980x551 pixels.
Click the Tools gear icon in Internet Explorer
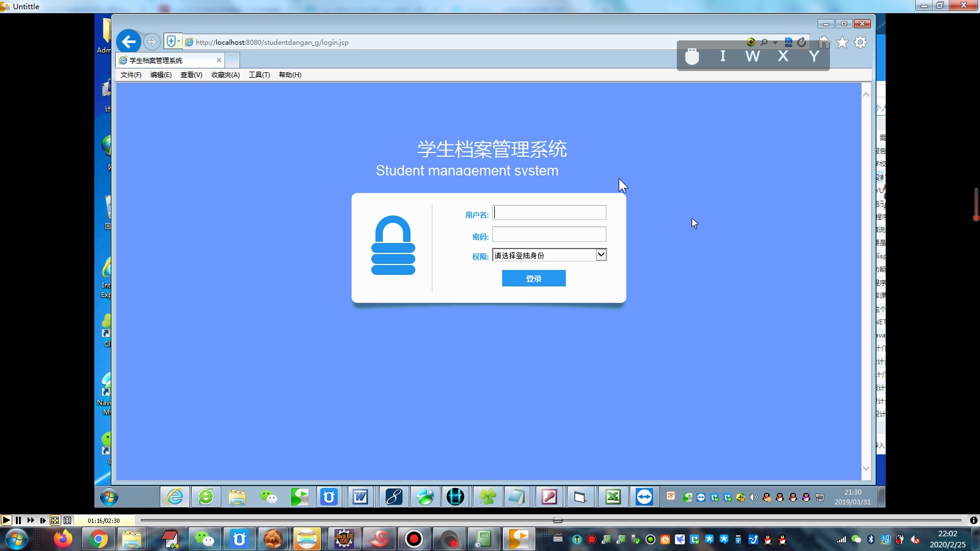[x=861, y=42]
